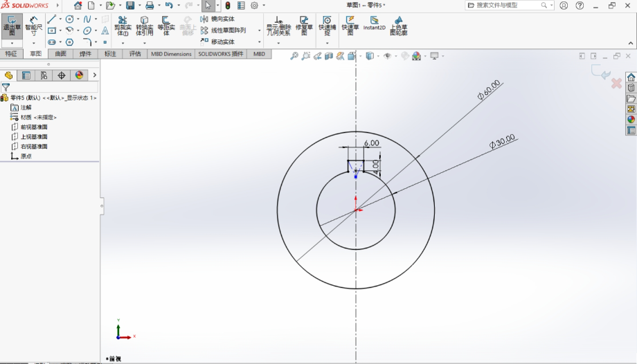Viewport: 637px width, 364px height.
Task: Click Offset Entities (等距实体)
Action: pos(165,26)
